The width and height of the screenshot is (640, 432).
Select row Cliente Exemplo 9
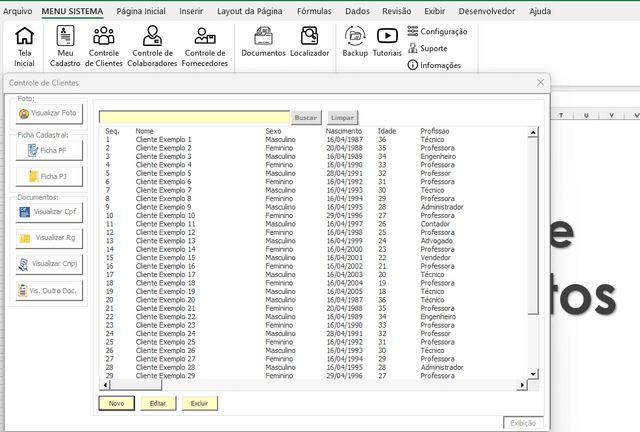click(x=313, y=207)
